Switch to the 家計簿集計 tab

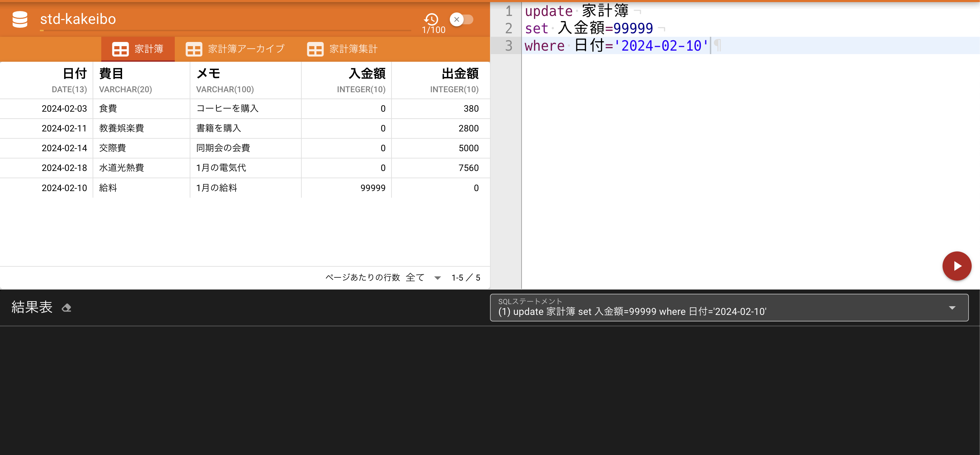click(x=353, y=49)
